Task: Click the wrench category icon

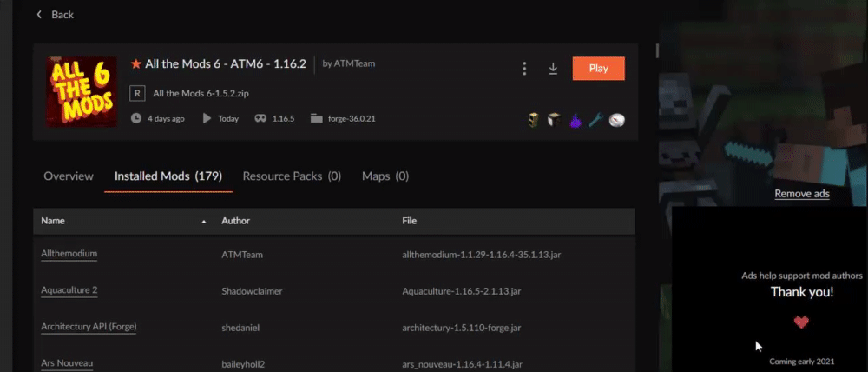Action: tap(596, 120)
